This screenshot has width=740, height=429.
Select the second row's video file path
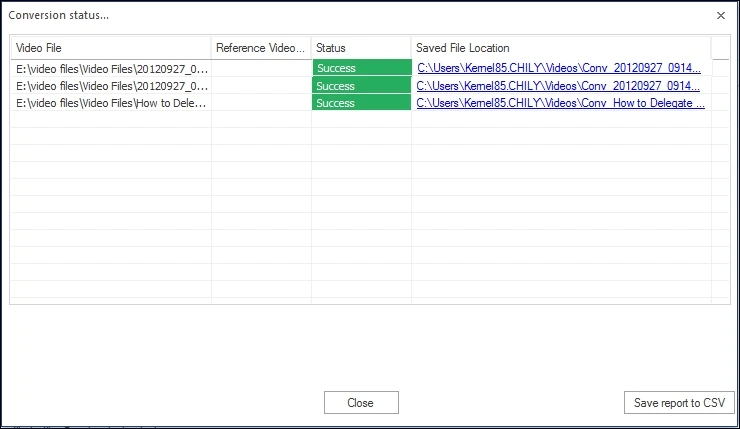(x=111, y=86)
